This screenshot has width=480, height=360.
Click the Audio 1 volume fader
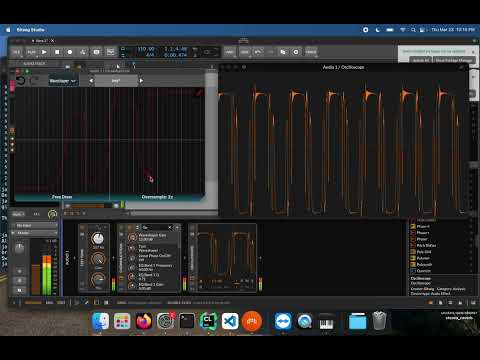coord(36,279)
